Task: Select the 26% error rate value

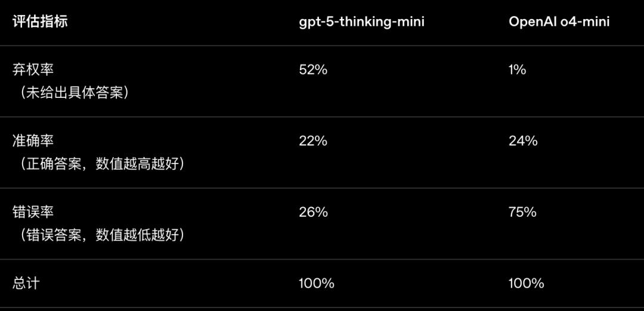Action: tap(313, 213)
